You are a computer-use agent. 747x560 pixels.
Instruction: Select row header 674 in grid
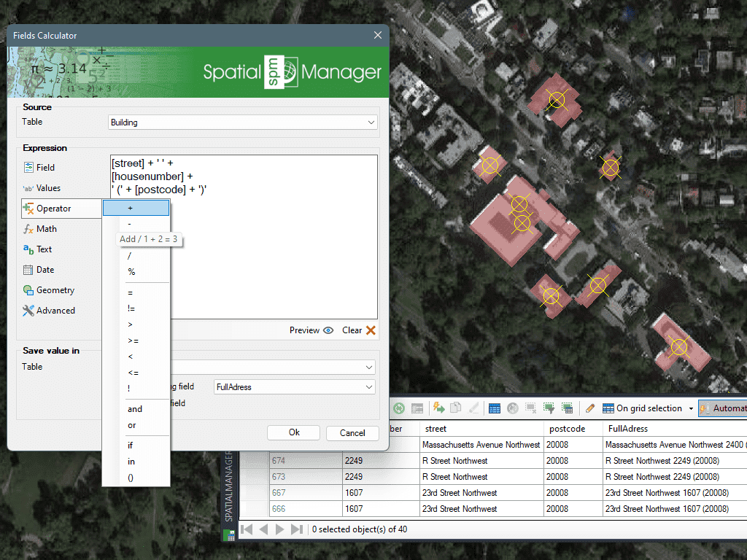[x=306, y=461]
